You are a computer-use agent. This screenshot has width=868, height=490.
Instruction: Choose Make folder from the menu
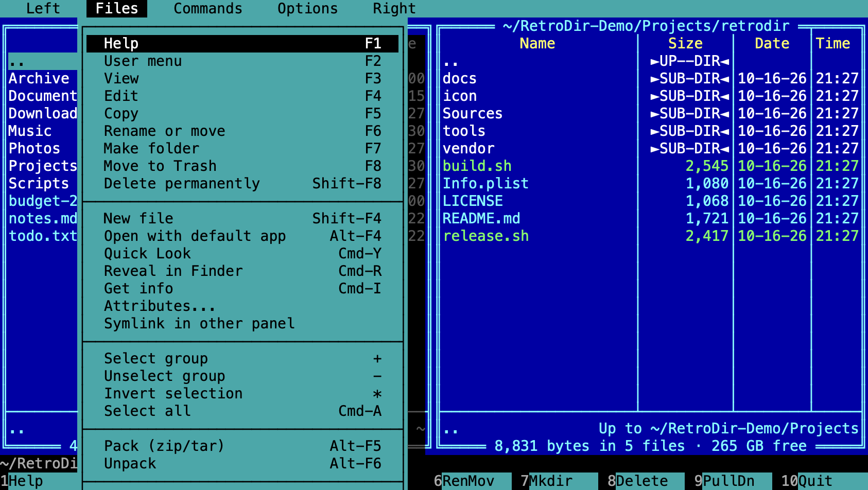pos(242,149)
